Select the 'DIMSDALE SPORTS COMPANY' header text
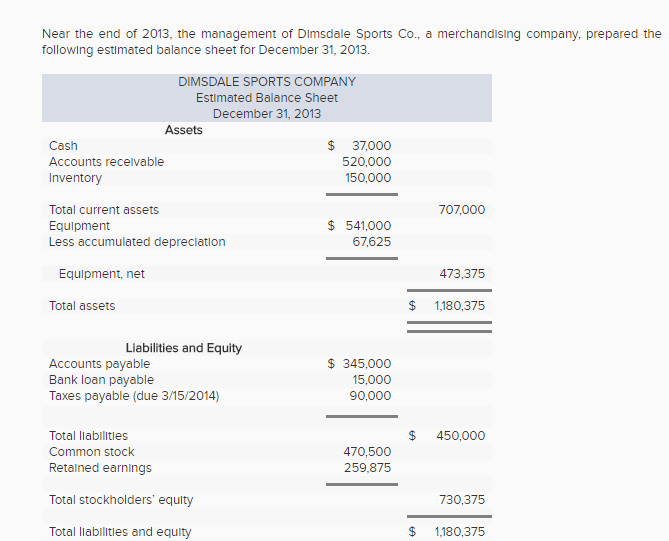The height and width of the screenshot is (541, 669). coord(267,82)
